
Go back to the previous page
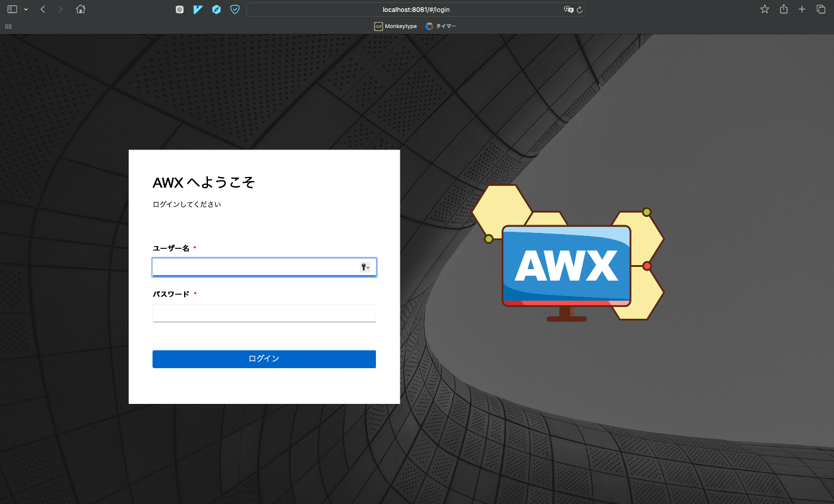43,10
